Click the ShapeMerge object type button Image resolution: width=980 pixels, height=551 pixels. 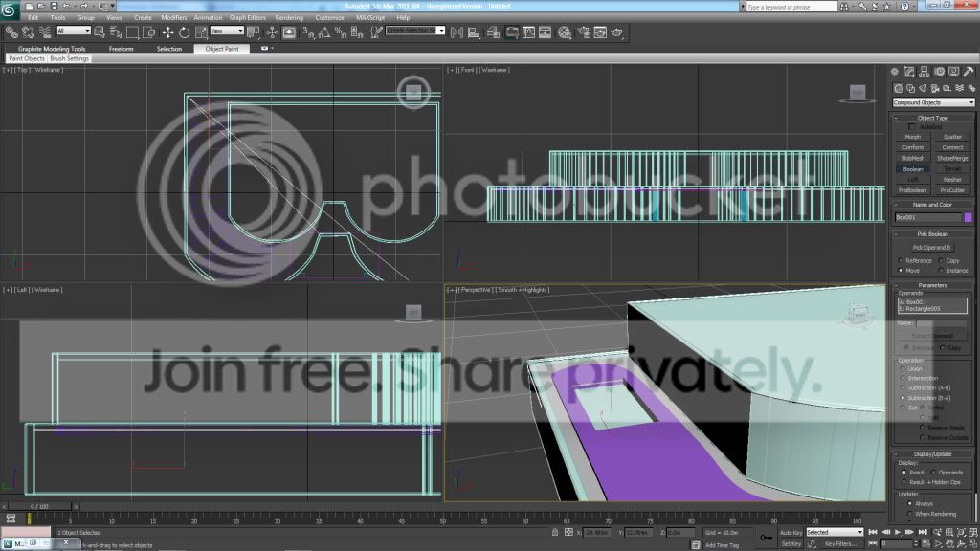click(x=952, y=159)
